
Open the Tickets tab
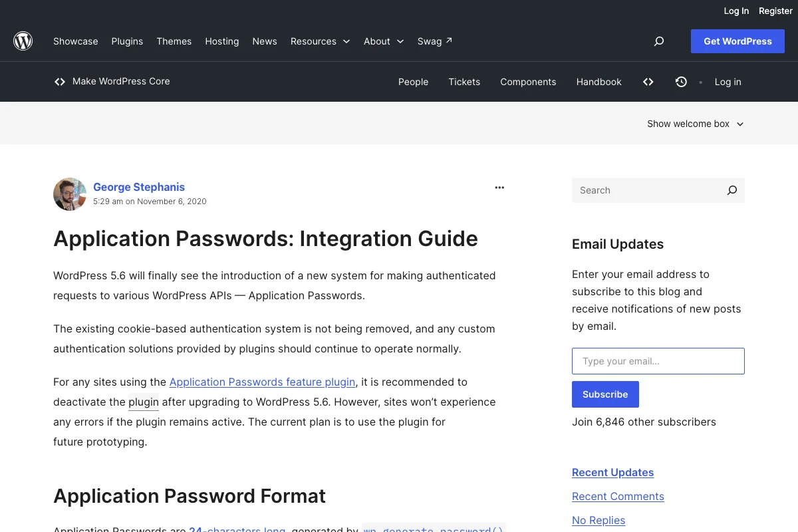(x=464, y=82)
